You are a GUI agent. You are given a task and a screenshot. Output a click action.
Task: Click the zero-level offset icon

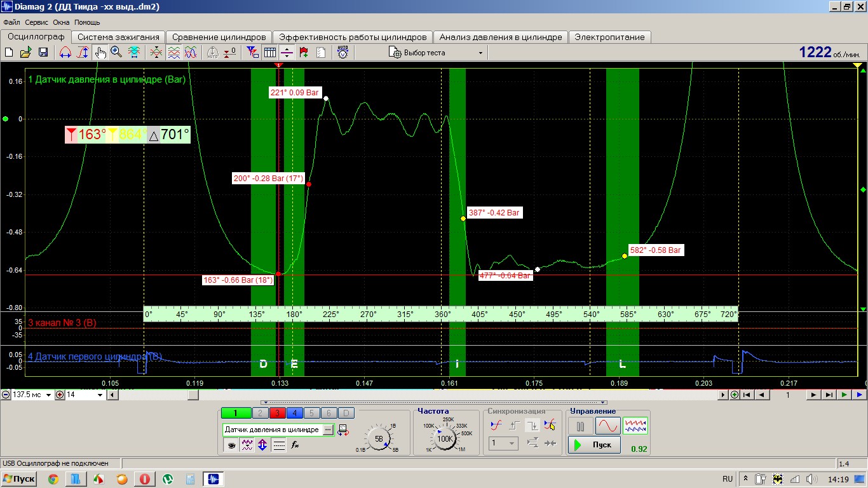[231, 53]
